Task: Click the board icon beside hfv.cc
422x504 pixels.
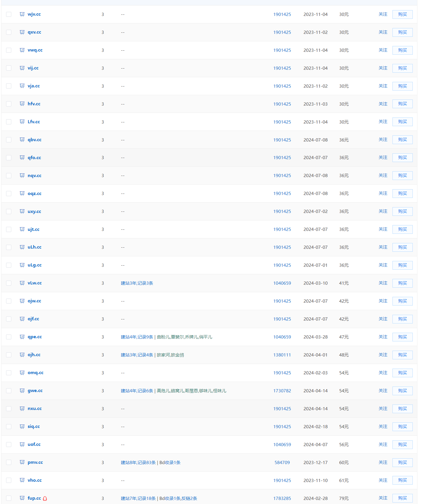Action: [x=22, y=104]
